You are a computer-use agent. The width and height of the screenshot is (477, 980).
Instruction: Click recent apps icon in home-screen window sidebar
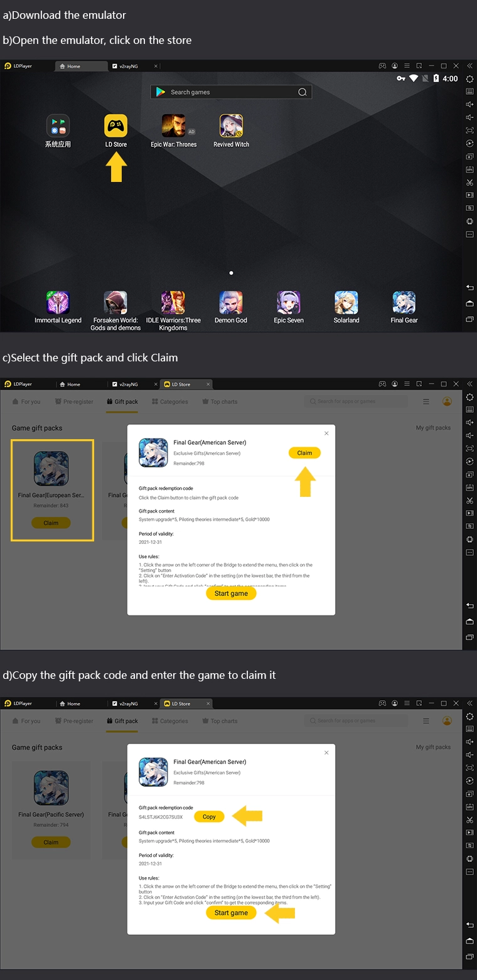[469, 319]
